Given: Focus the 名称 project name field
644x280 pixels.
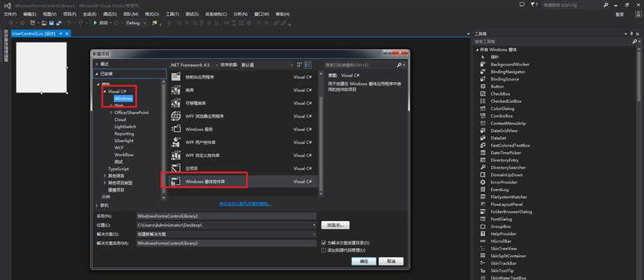Looking at the screenshot, I should coord(226,216).
